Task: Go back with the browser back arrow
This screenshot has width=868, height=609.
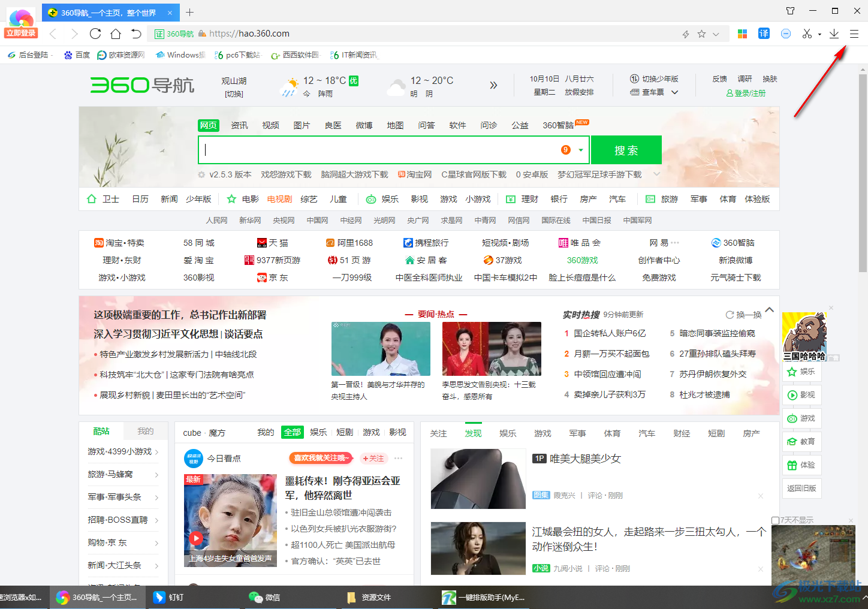Action: 53,34
